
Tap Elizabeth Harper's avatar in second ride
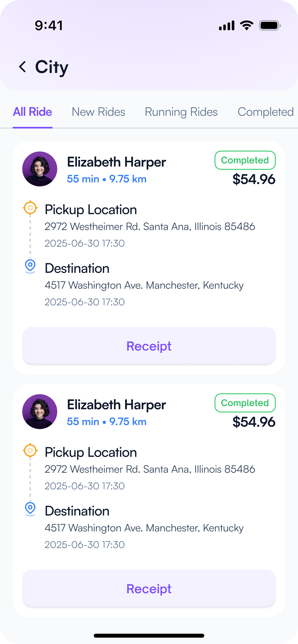pos(40,412)
